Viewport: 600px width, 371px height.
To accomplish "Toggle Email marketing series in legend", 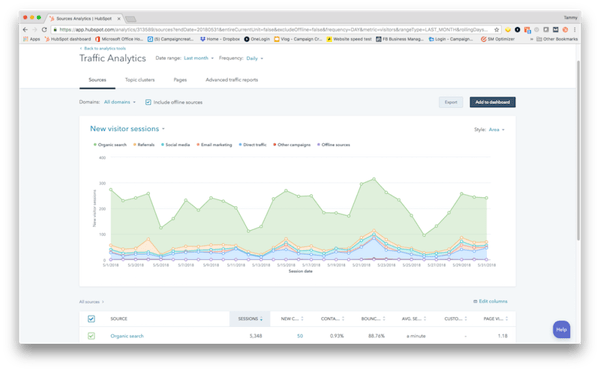I will tap(214, 145).
